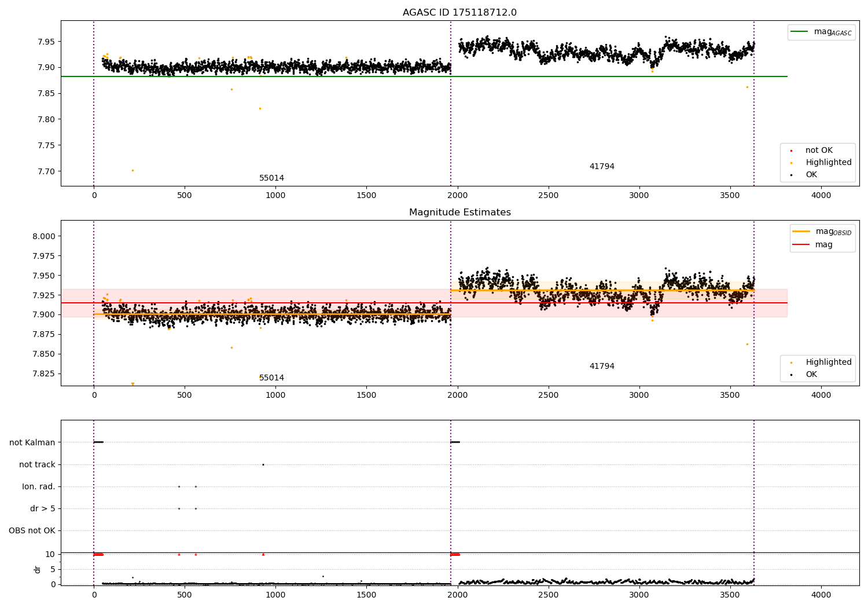Click the 41794 label in top plot
Viewport: 868px width, 608px height.
point(602,167)
